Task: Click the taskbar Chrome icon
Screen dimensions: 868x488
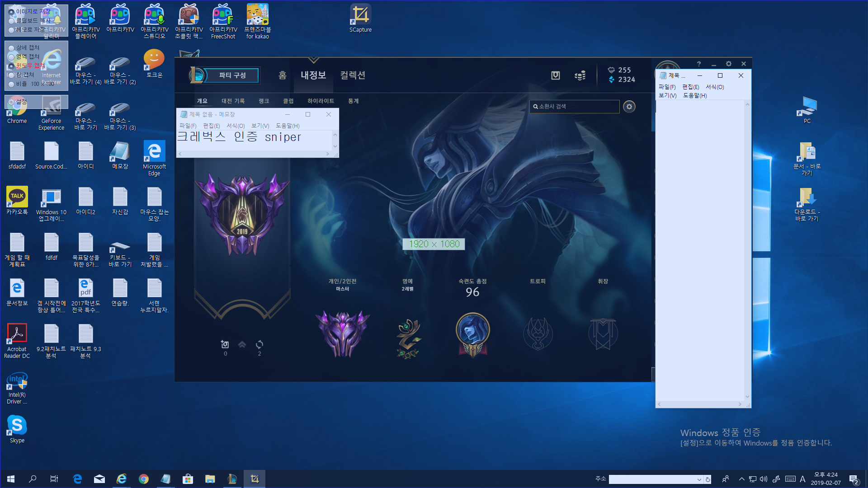Action: (144, 479)
